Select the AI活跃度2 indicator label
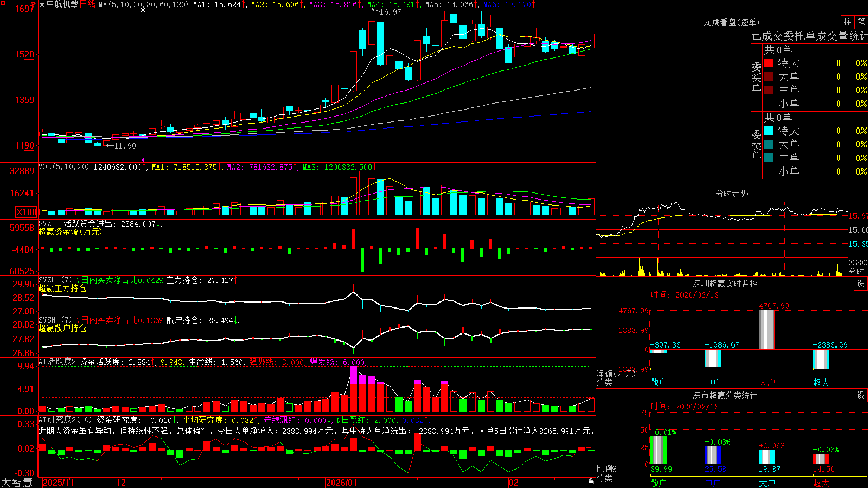The height and width of the screenshot is (488, 868). tap(58, 362)
